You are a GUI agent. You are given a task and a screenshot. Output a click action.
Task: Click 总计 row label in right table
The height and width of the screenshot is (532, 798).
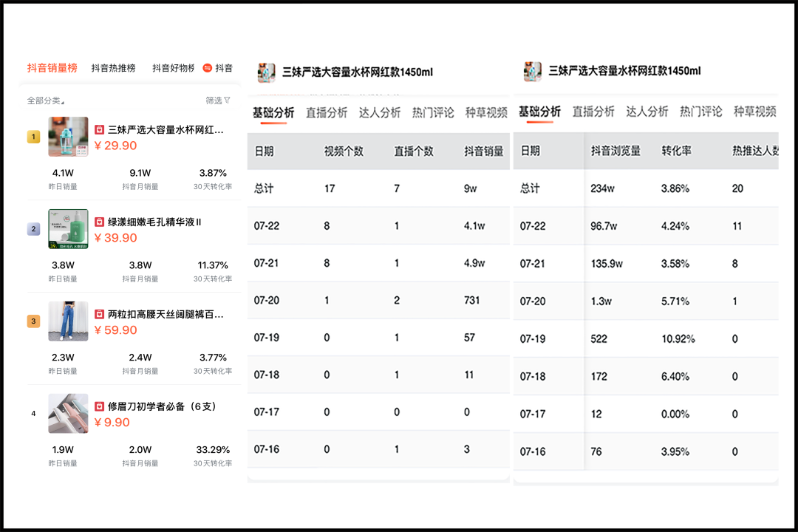tap(529, 188)
